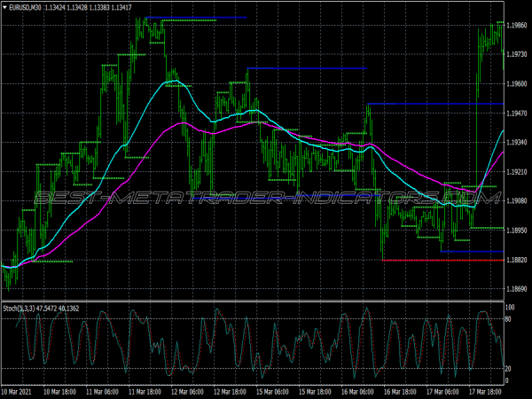532x399 pixels.
Task: Click the stochastic 80 level label
Action: (508, 319)
